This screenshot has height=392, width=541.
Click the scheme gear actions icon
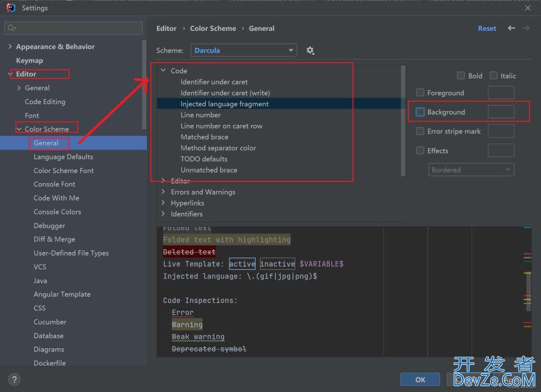coord(310,51)
